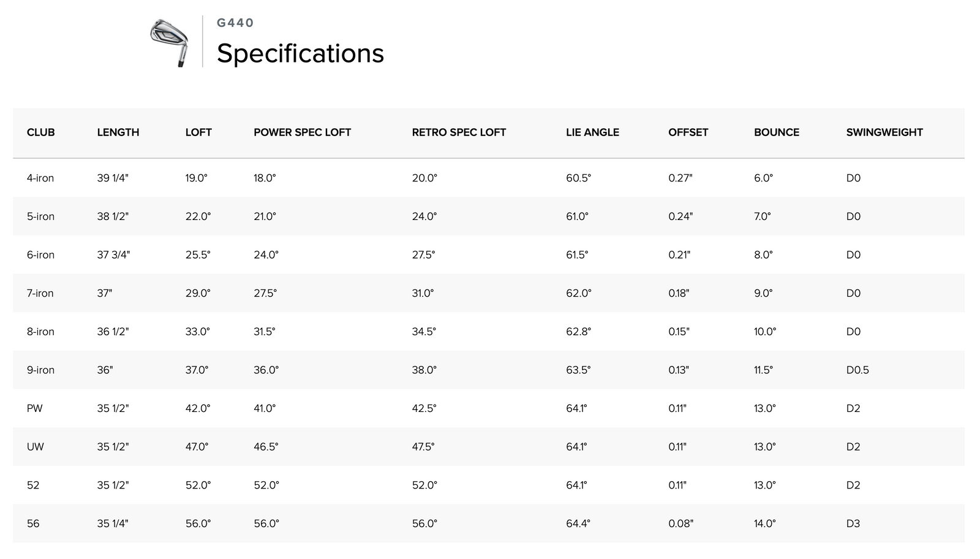Screen dimensions: 980x559
Task: Click the POWER SPEC LOFT header
Action: tap(303, 132)
